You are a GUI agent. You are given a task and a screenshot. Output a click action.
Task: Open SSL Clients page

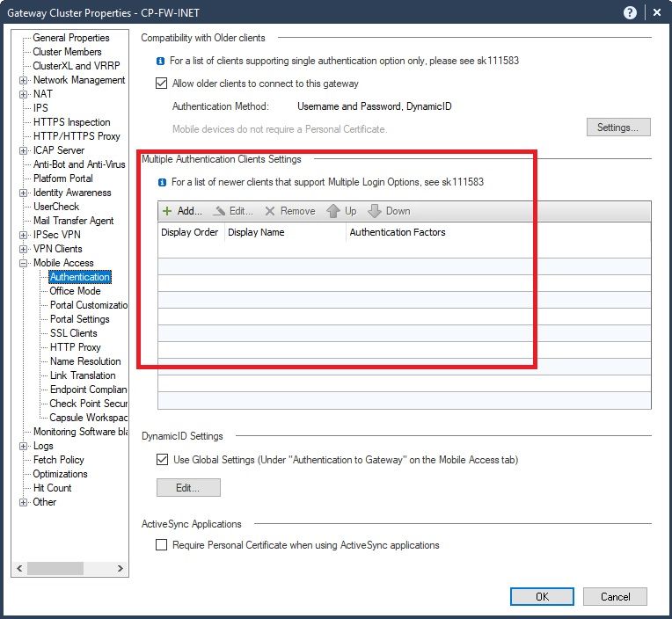click(x=74, y=333)
